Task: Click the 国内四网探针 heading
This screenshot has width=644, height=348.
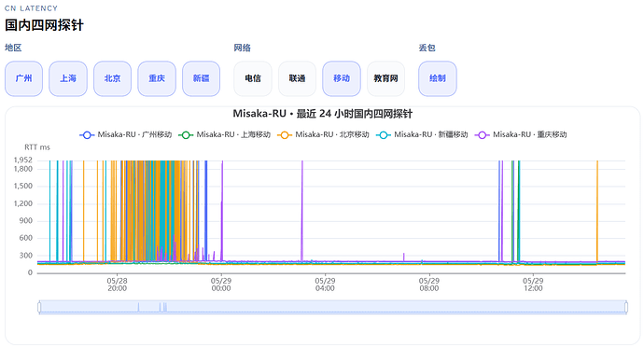Action: tap(44, 25)
